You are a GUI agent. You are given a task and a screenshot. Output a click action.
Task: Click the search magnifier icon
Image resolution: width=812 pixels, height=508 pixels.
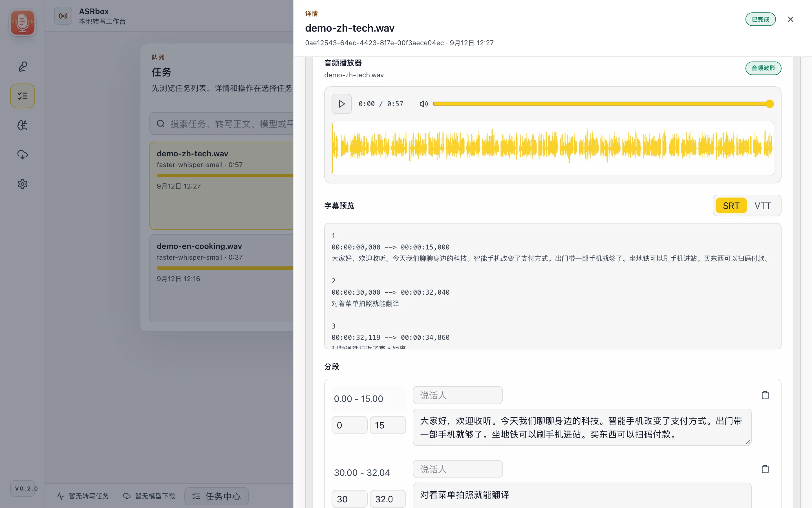[161, 124]
